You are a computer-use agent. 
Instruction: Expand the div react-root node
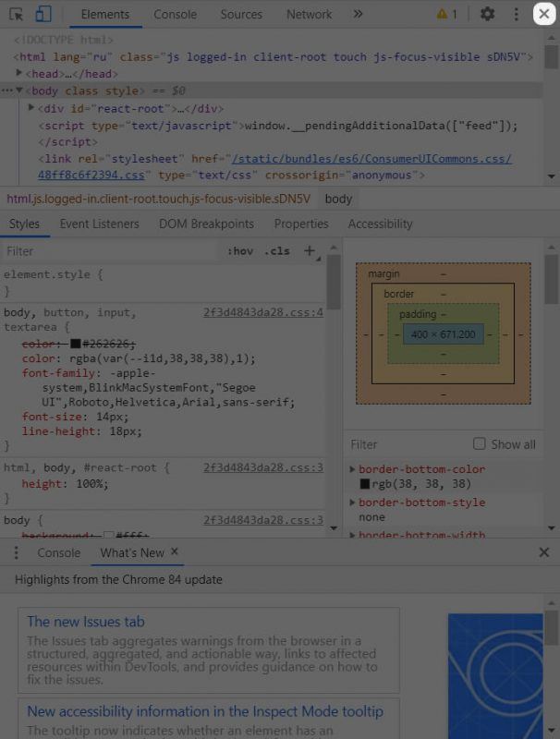coord(31,108)
